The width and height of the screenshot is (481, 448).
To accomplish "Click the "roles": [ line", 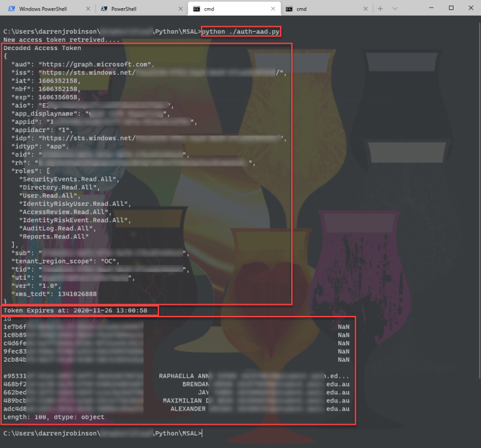I will (x=31, y=171).
